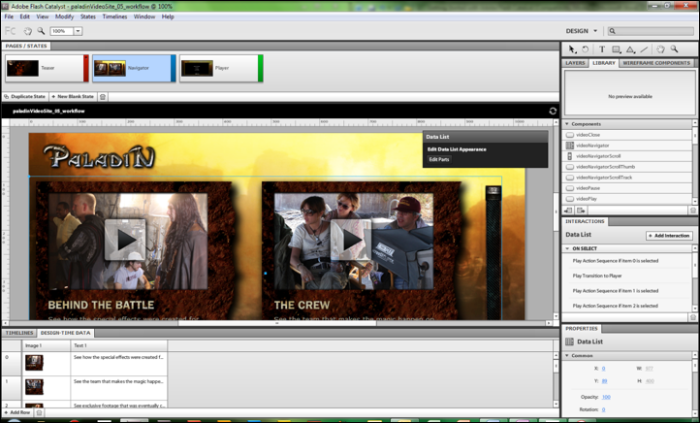Open the Timelines menu

pyautogui.click(x=115, y=17)
